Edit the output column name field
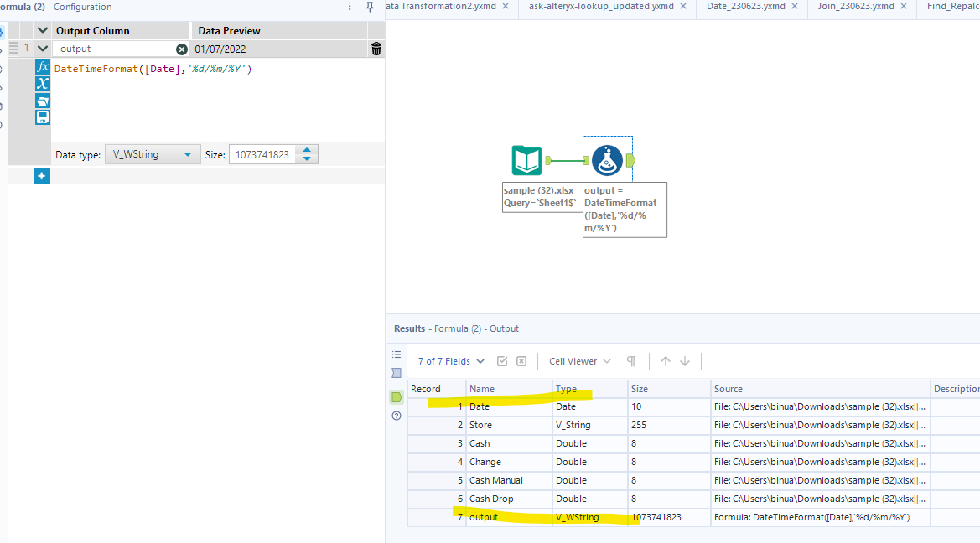This screenshot has width=980, height=543. click(x=114, y=49)
